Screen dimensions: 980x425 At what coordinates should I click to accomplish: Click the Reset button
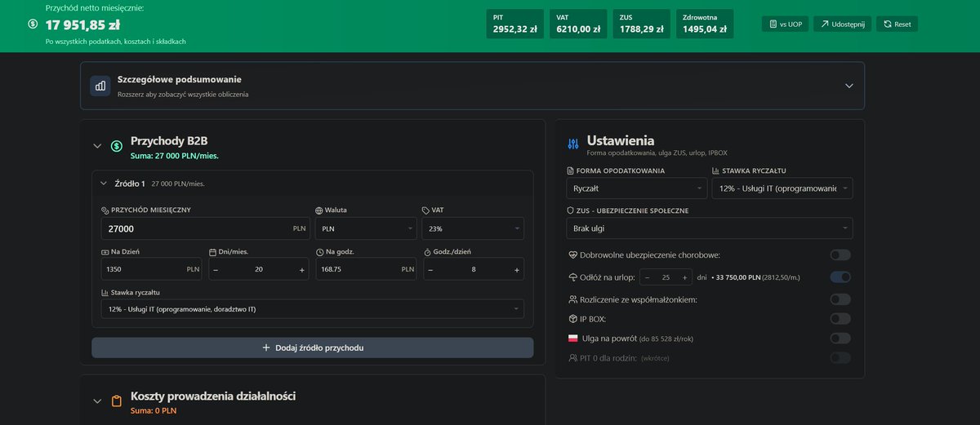point(897,24)
